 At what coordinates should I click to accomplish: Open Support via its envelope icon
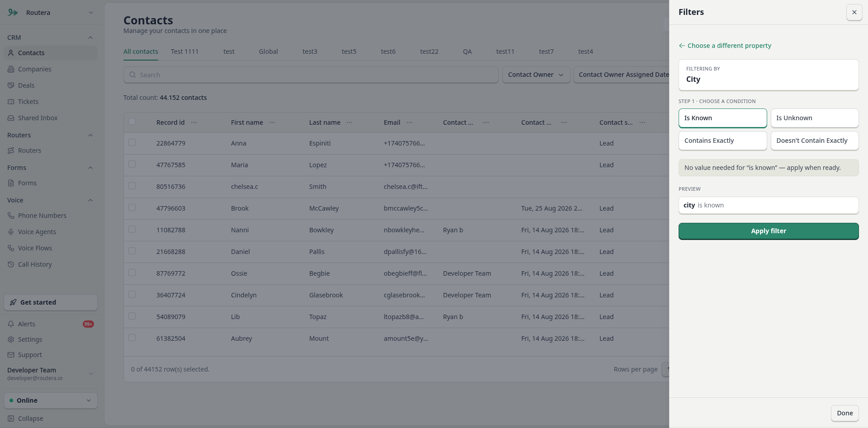(x=11, y=355)
